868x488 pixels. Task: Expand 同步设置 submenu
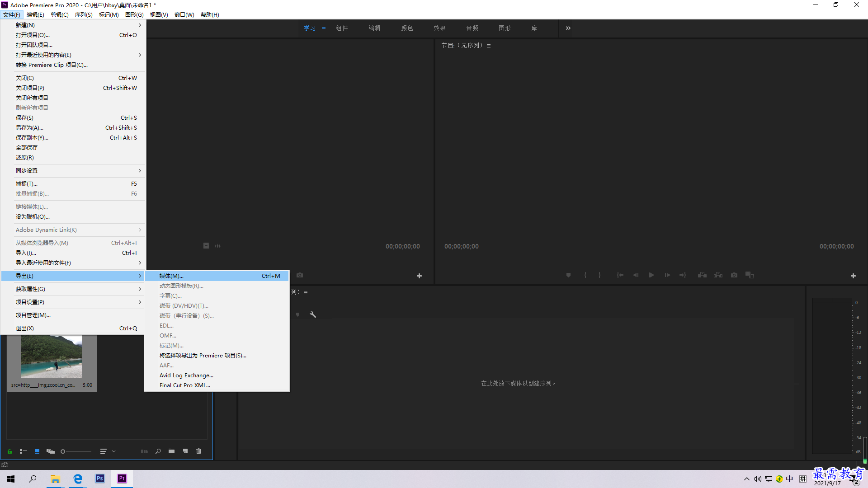click(x=73, y=170)
